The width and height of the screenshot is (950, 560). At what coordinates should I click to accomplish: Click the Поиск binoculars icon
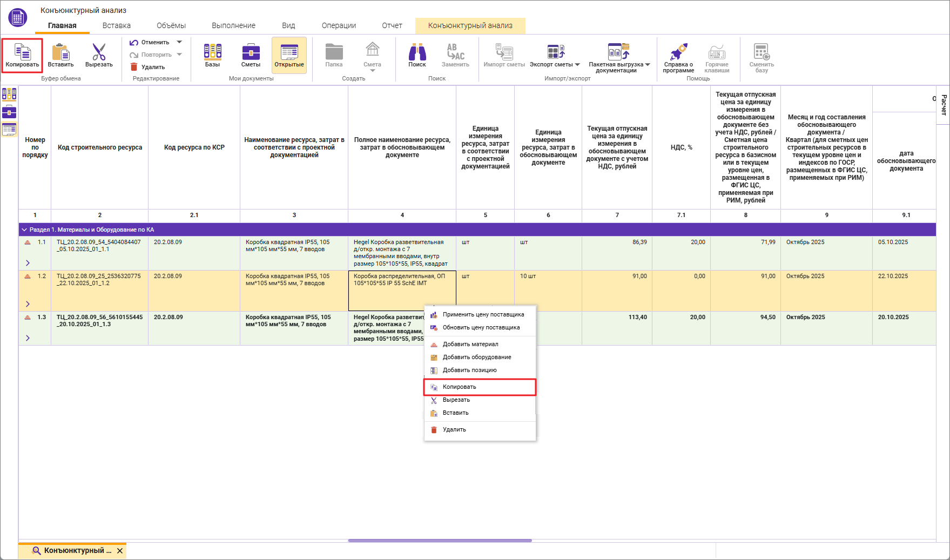point(417,53)
